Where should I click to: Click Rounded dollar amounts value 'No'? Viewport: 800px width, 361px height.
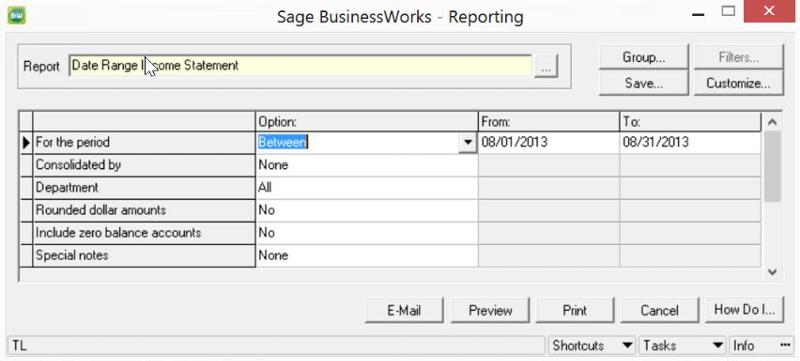367,210
